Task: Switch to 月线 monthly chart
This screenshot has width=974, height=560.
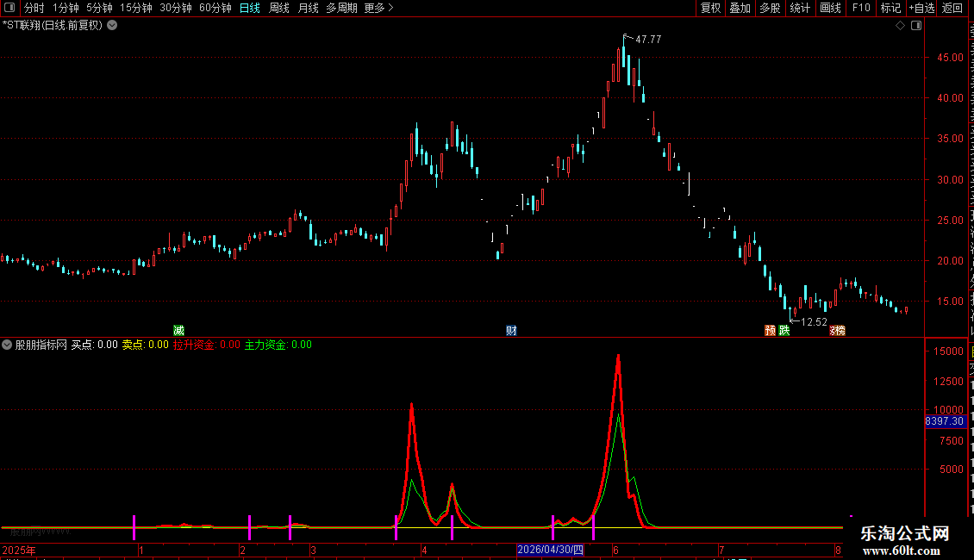Action: point(308,8)
